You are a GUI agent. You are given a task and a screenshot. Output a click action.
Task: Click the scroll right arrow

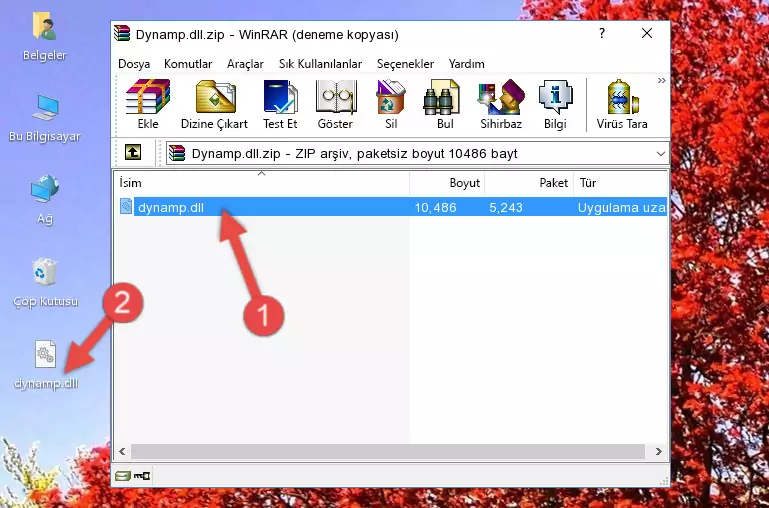click(x=658, y=451)
